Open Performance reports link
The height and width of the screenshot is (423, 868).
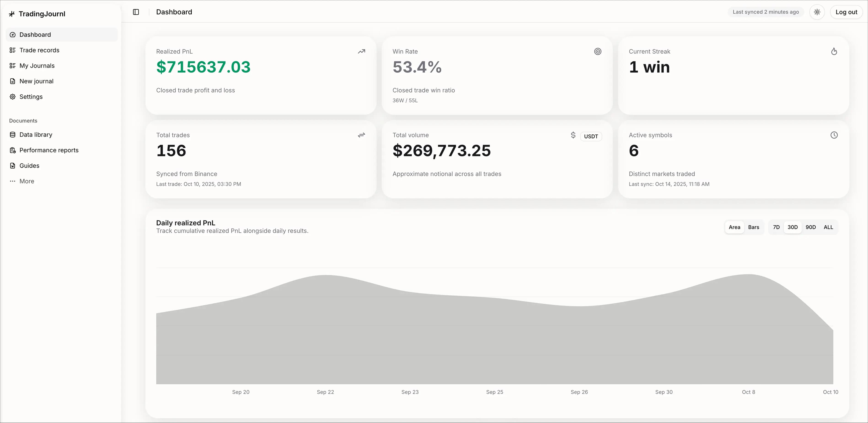(x=49, y=150)
